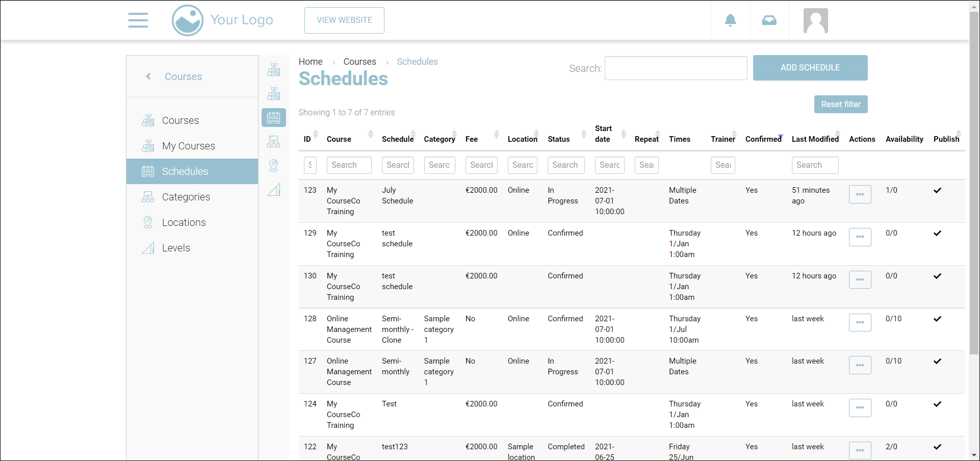Viewport: 980px width, 461px height.
Task: Toggle publish checkmark for schedule 124
Action: [x=937, y=404]
